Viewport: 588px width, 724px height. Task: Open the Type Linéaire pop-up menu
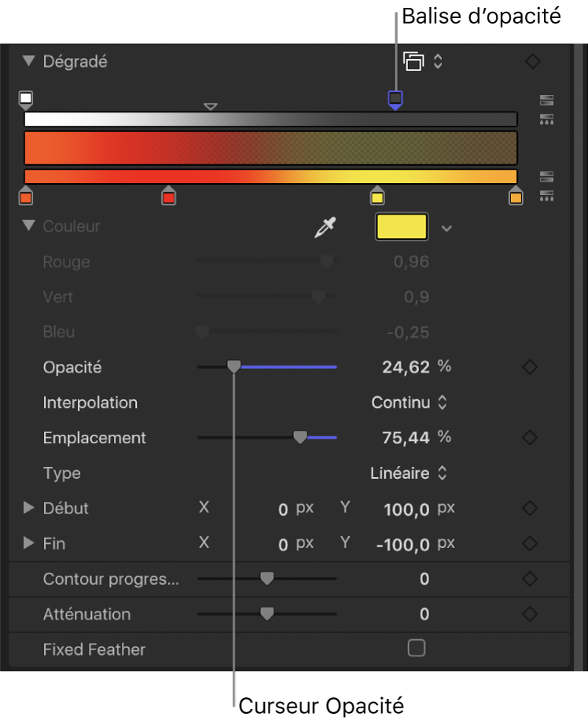[x=409, y=473]
